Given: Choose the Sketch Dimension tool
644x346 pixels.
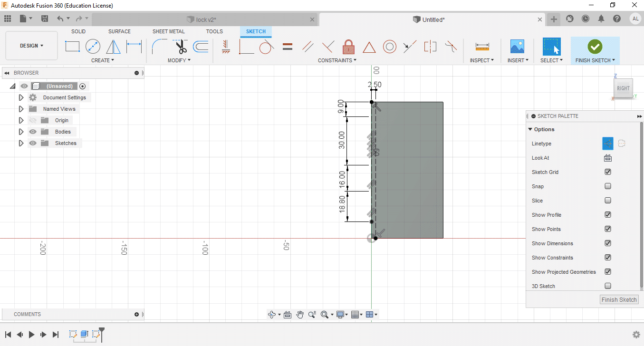Looking at the screenshot, I should (134, 47).
